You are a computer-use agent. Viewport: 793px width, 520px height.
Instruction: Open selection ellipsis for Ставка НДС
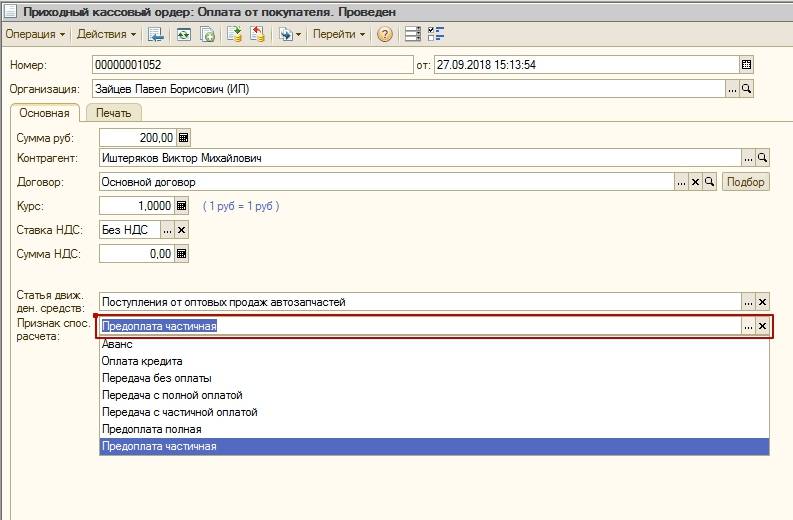(x=166, y=230)
